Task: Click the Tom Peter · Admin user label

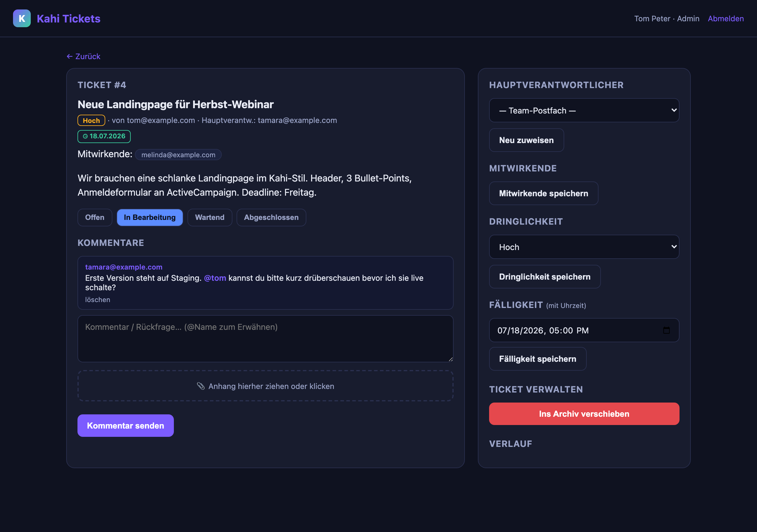Action: pyautogui.click(x=667, y=18)
